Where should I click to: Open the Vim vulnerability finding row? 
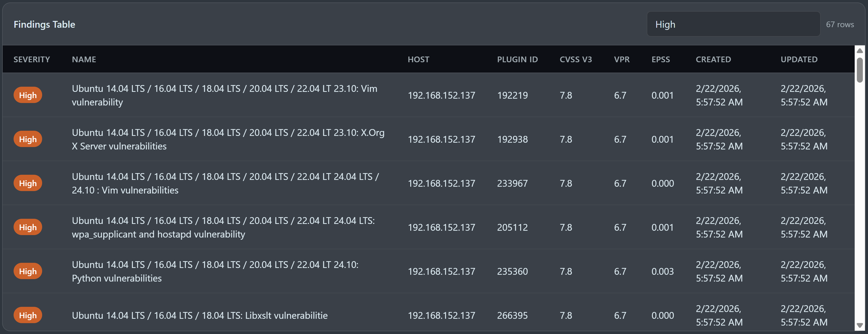[x=428, y=95]
